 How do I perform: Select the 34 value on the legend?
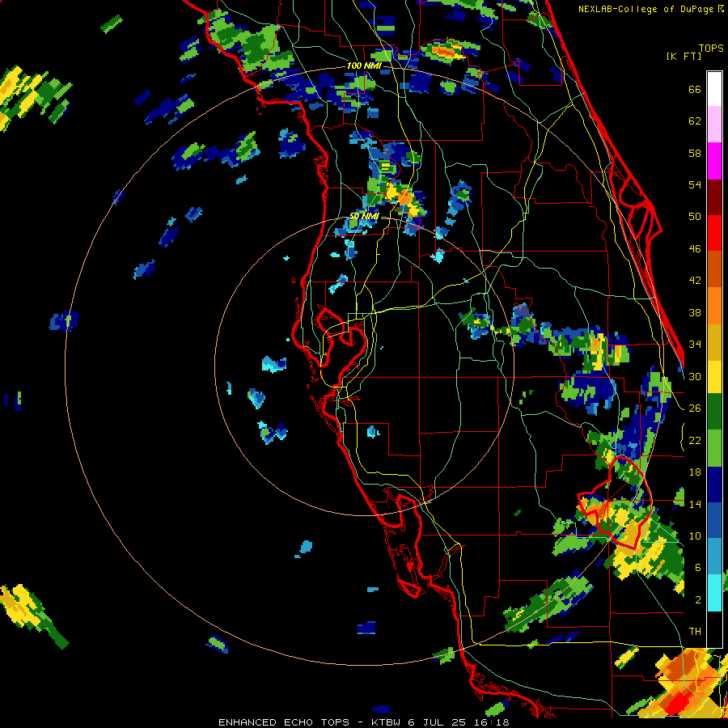tap(695, 345)
